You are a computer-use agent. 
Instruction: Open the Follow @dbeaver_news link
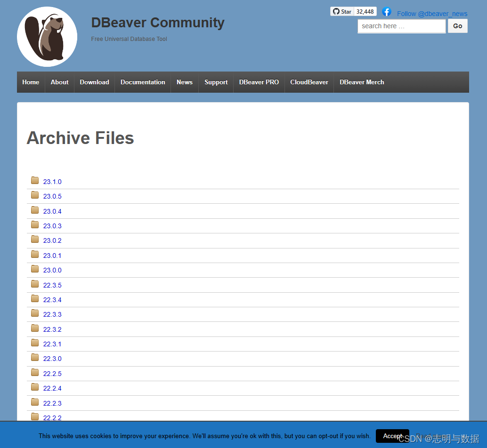coord(432,14)
